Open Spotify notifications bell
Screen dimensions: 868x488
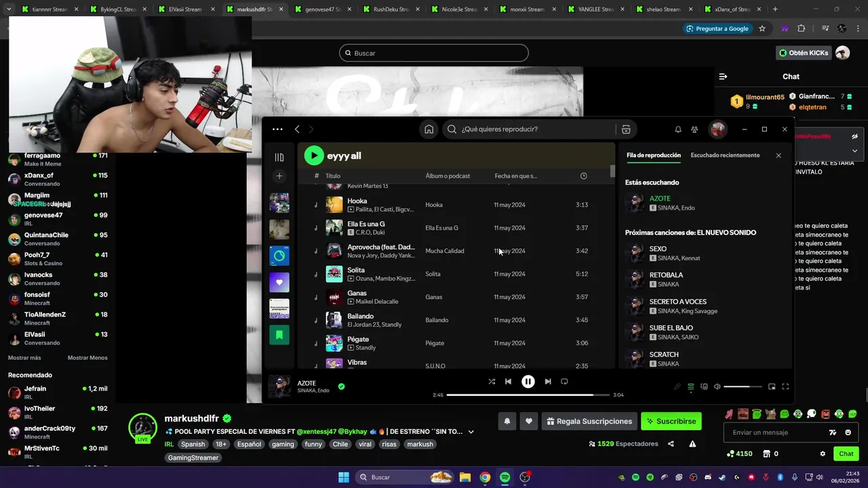(678, 129)
